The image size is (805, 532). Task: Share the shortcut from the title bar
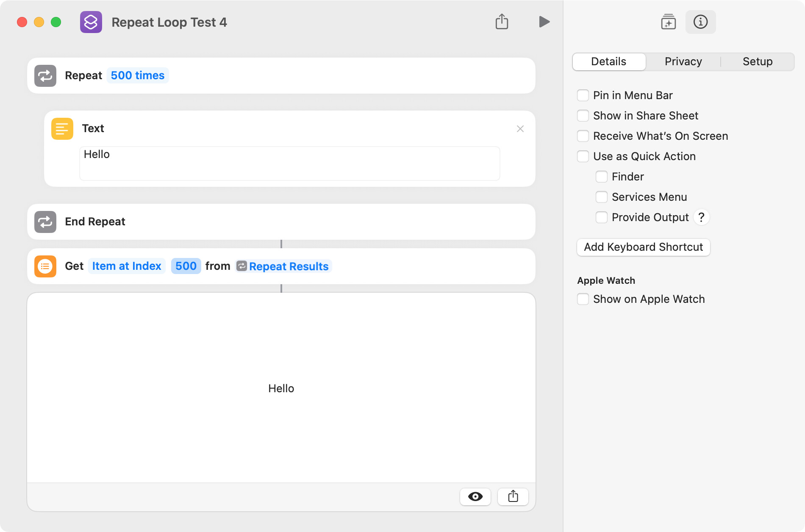pos(502,22)
